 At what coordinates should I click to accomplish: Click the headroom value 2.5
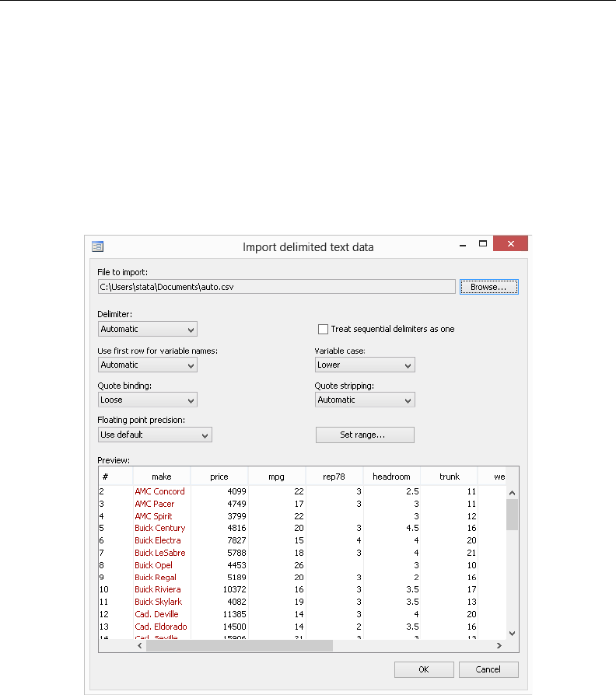point(412,491)
